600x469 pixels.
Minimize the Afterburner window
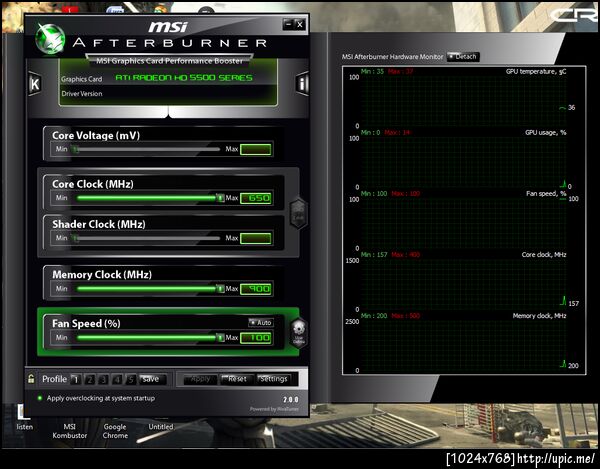pyautogui.click(x=289, y=24)
